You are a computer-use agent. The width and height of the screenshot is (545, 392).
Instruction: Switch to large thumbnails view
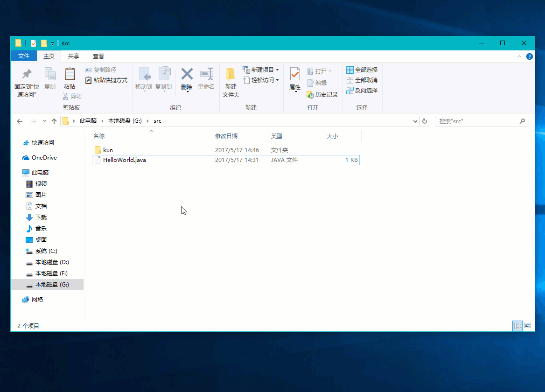pos(528,326)
